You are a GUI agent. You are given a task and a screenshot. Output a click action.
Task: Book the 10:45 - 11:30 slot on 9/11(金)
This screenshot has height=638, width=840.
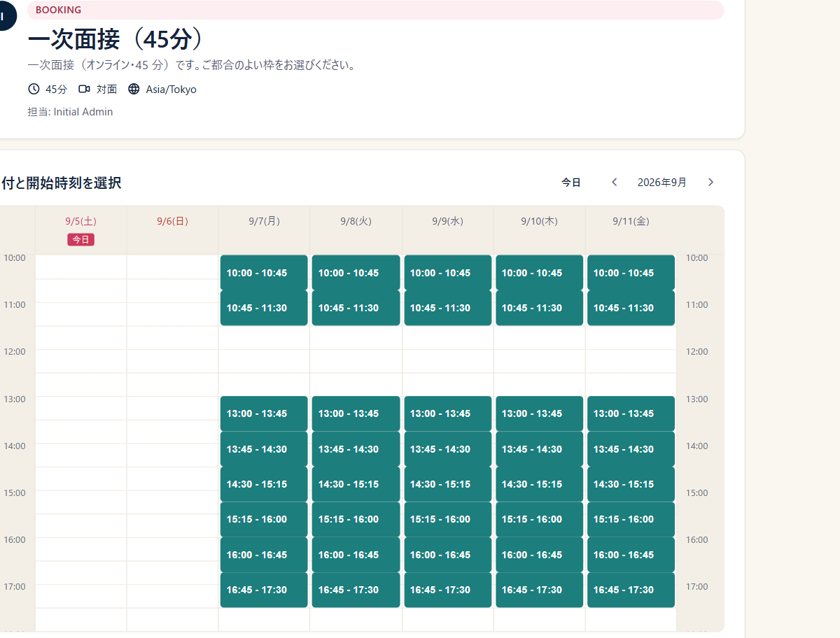pyautogui.click(x=631, y=308)
